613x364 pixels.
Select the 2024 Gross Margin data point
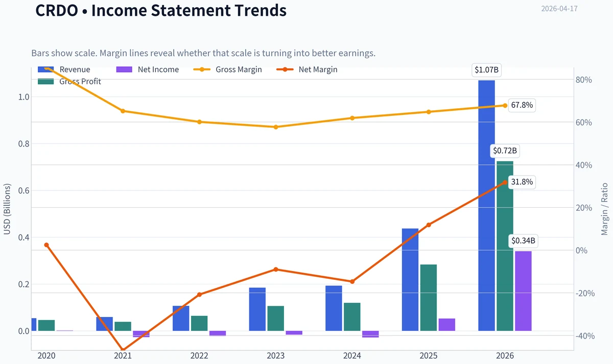point(352,118)
